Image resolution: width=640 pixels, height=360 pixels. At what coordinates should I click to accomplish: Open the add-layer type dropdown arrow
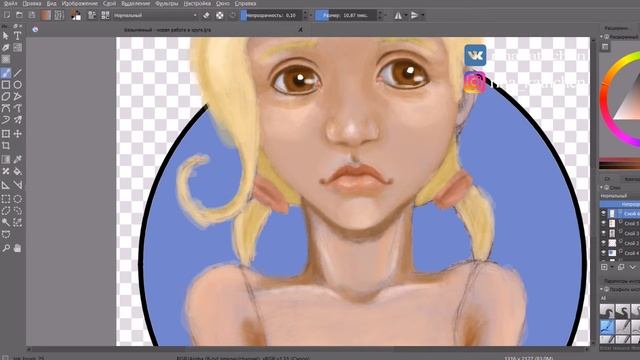point(612,267)
